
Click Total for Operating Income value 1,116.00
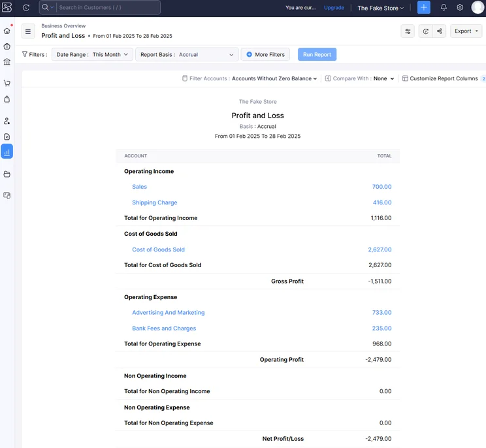(x=381, y=218)
